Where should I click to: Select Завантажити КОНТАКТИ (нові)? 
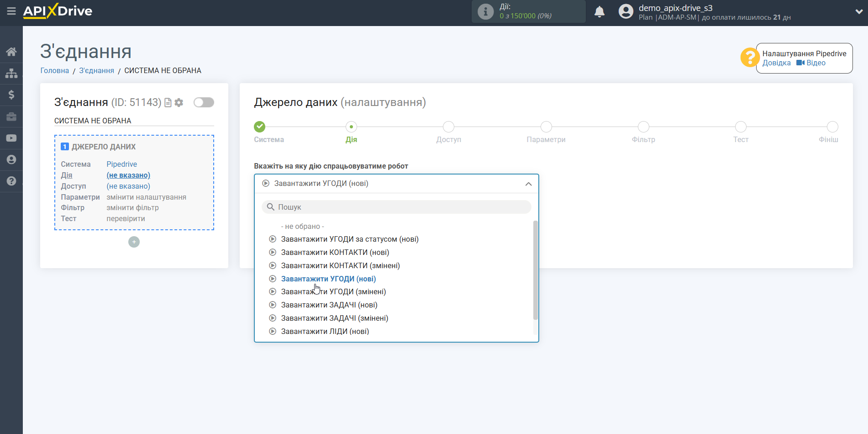(x=335, y=252)
